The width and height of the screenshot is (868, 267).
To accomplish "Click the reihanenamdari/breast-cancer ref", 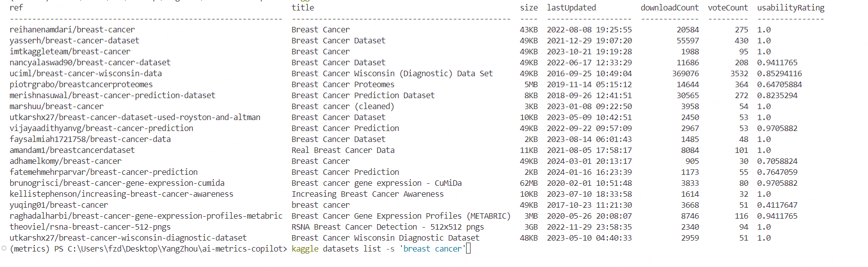I will [72, 30].
